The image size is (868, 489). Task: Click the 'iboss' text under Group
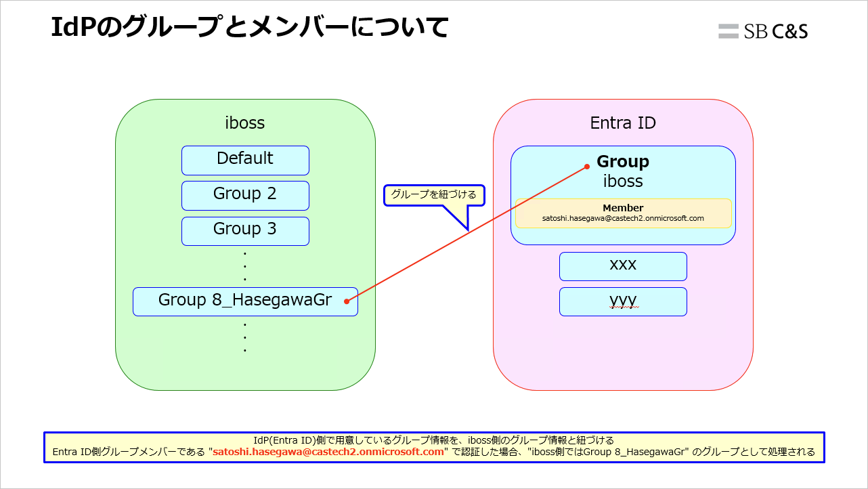(623, 182)
